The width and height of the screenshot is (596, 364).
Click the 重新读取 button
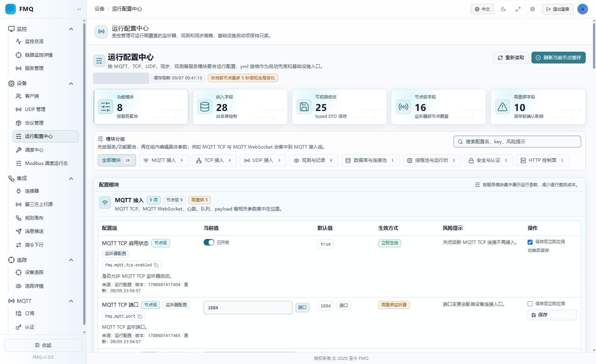click(511, 58)
